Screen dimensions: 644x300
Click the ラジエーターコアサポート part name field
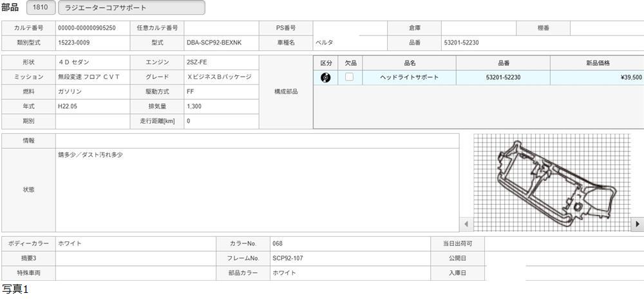point(131,8)
